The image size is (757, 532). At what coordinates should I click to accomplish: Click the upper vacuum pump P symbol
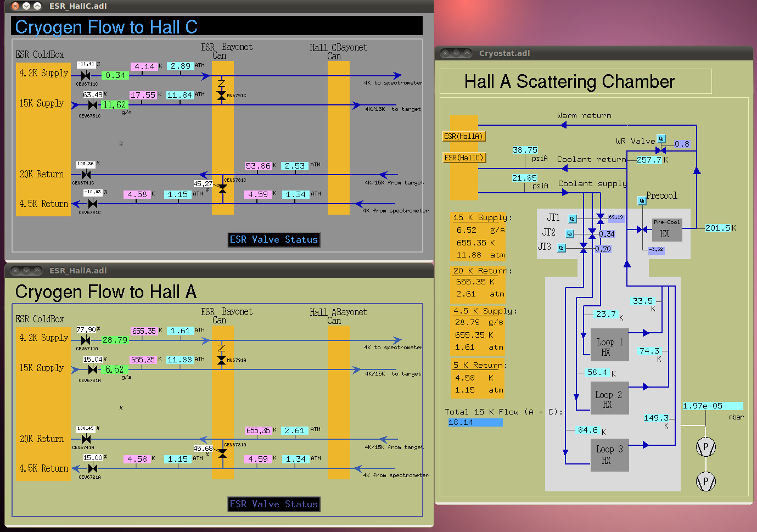(x=706, y=447)
